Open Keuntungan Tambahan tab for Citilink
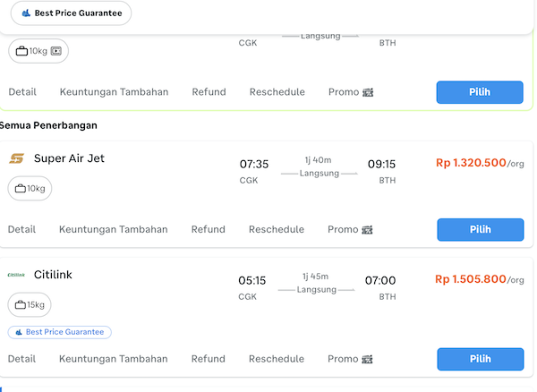 point(113,359)
